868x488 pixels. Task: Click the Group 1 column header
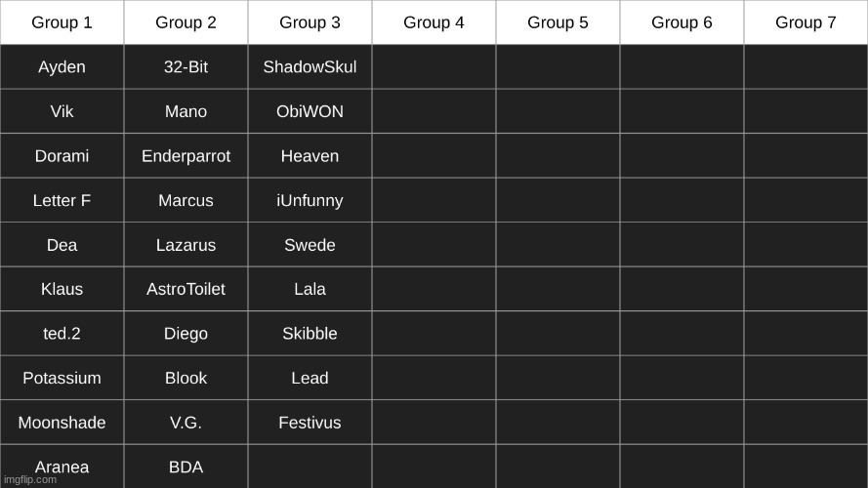coord(62,22)
